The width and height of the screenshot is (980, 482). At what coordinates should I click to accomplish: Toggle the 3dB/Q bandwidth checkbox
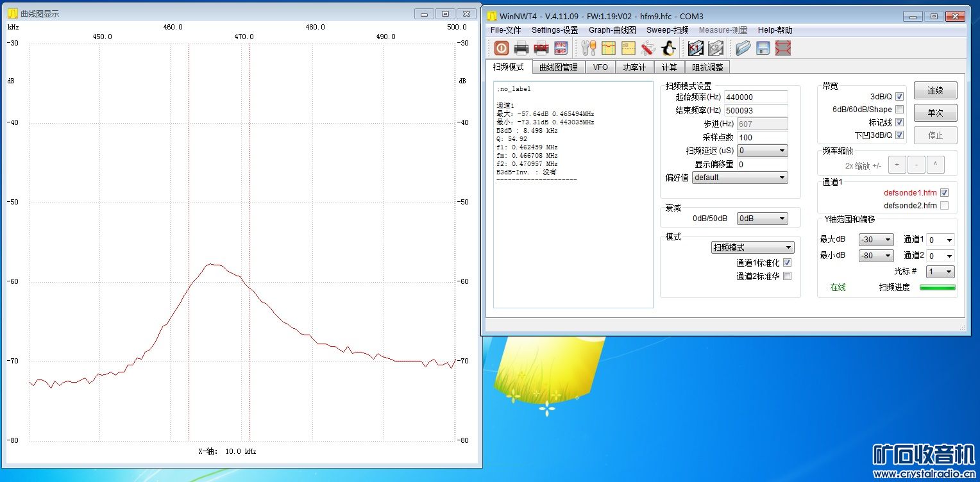pos(899,97)
